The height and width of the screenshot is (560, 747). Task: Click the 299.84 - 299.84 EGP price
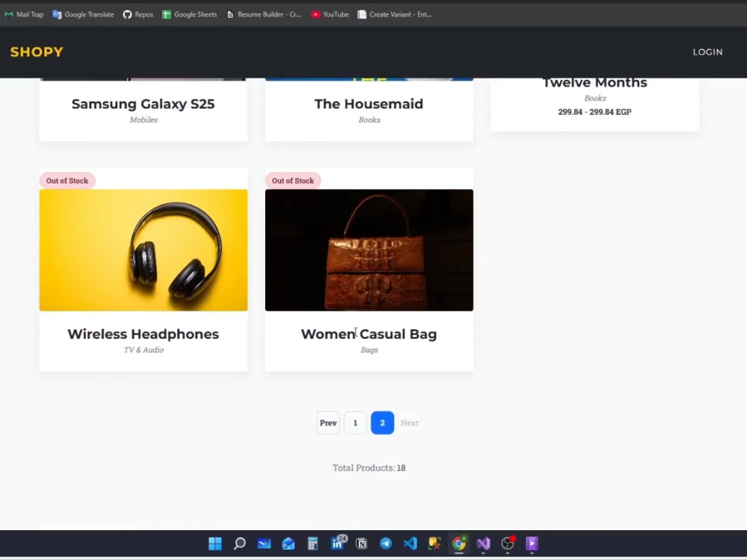coord(595,112)
